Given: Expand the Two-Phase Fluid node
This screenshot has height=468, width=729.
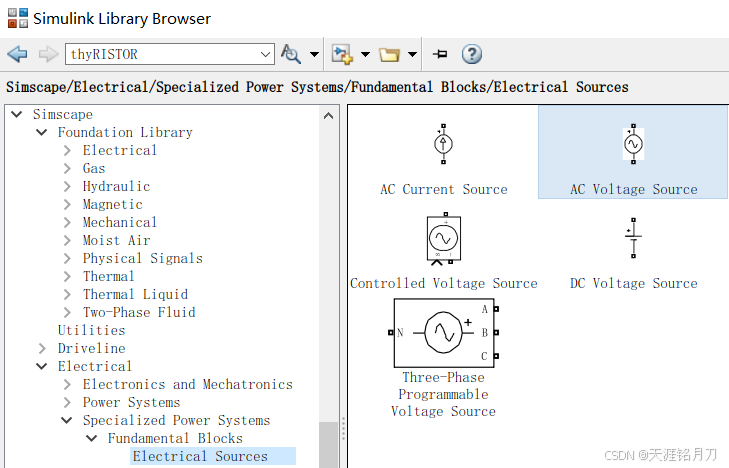Looking at the screenshot, I should (67, 312).
